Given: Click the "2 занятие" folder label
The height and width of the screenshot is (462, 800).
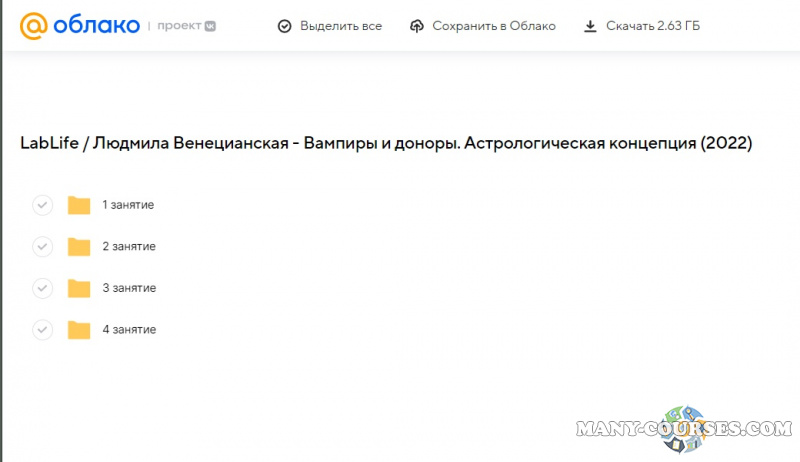Looking at the screenshot, I should point(129,246).
